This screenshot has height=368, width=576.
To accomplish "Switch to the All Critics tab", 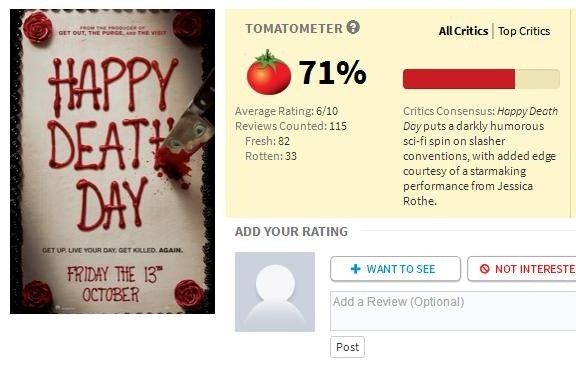I will coord(463,31).
